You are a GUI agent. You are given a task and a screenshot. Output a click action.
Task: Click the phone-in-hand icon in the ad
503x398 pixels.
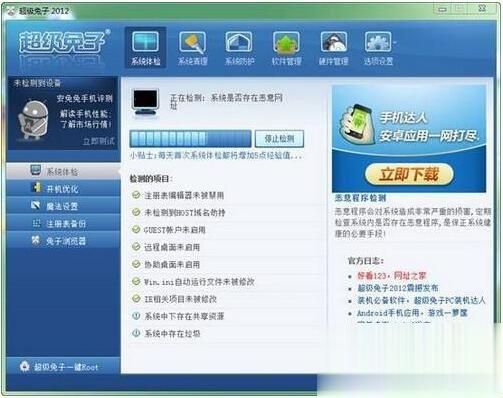(357, 124)
